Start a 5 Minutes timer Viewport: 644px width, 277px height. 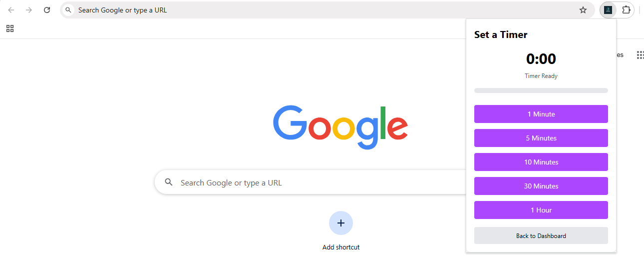(x=541, y=138)
